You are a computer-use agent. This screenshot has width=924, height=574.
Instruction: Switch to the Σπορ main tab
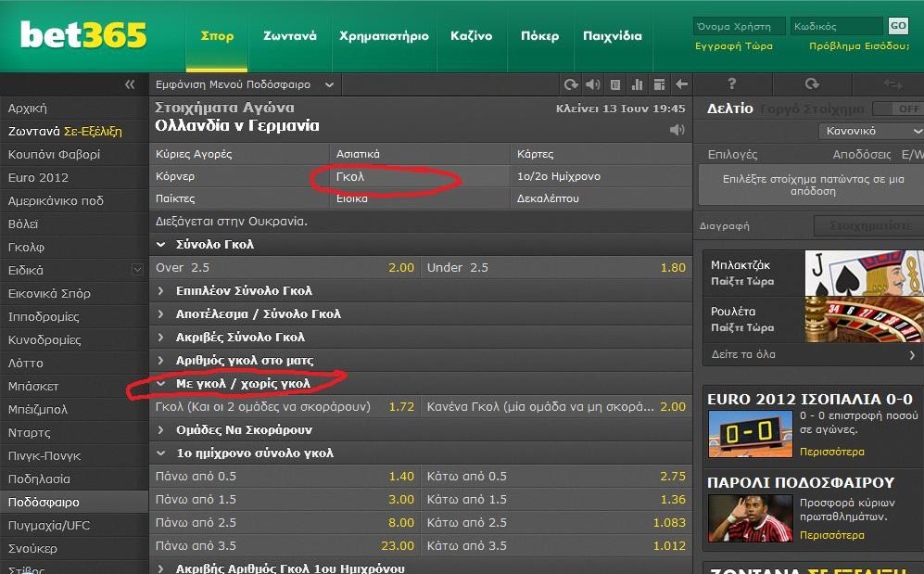(x=217, y=36)
